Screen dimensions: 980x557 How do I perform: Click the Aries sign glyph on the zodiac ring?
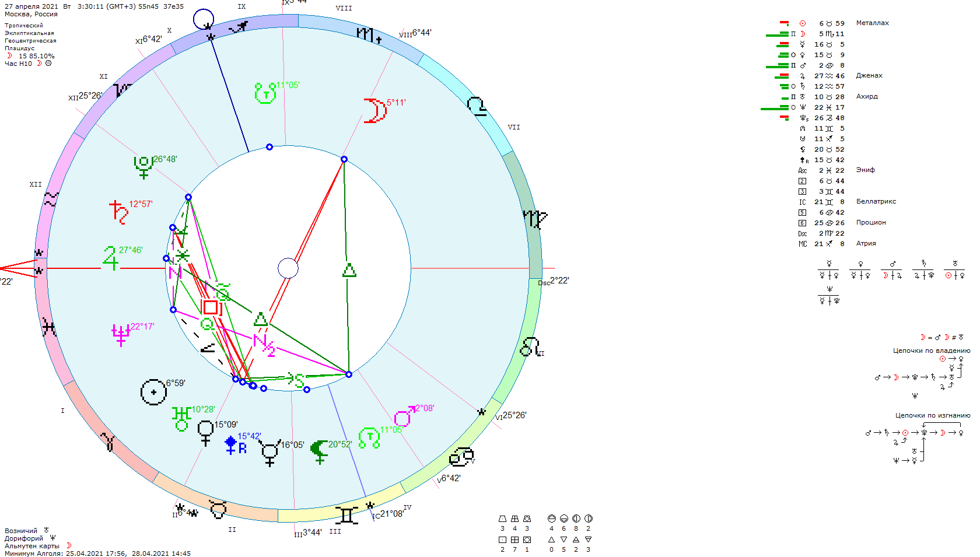108,442
